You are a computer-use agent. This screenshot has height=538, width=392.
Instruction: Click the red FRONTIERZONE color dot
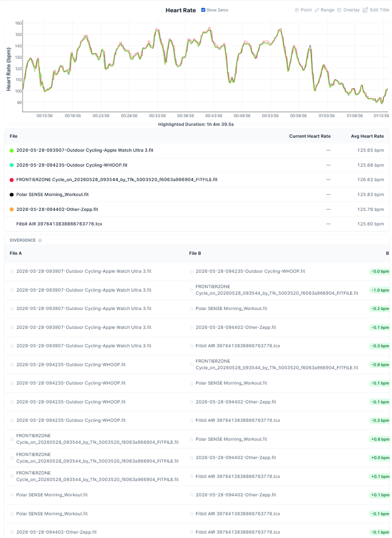point(12,180)
